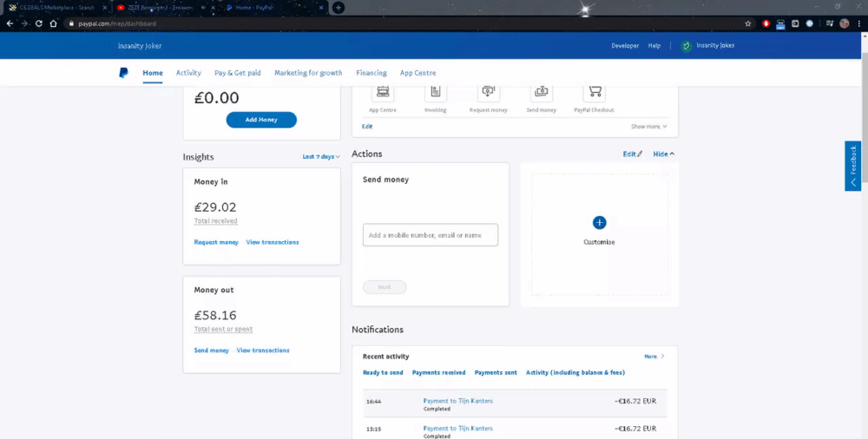Open a new browser tab with plus button
Screen dimensions: 868x439
coord(339,8)
